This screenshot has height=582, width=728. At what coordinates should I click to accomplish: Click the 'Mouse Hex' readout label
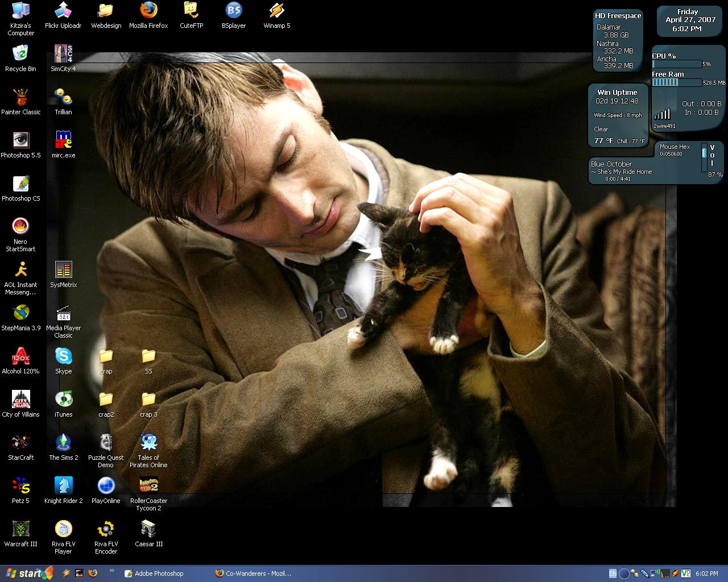pos(675,147)
